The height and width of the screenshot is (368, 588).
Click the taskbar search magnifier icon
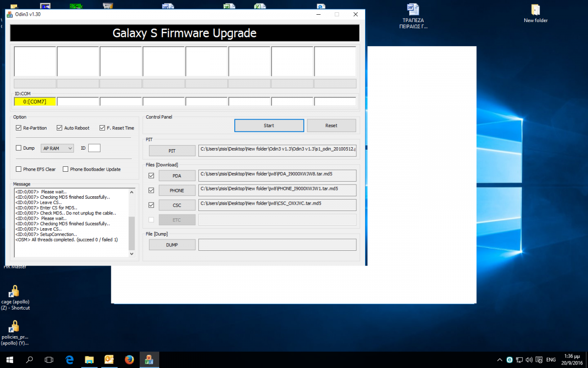(x=29, y=360)
